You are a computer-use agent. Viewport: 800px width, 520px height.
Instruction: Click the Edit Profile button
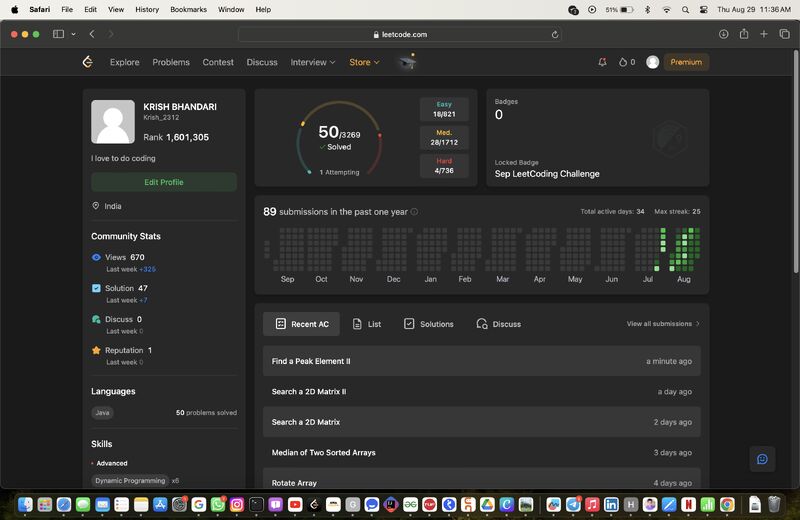click(164, 182)
